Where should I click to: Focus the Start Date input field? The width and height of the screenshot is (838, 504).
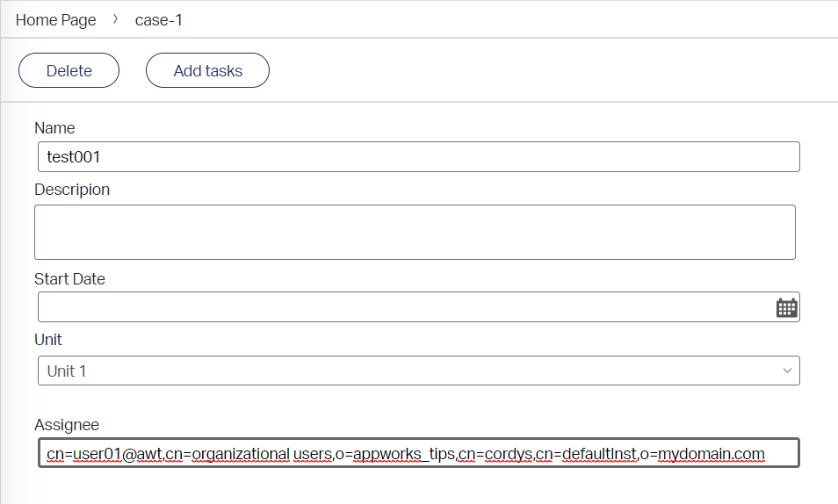[x=404, y=307]
